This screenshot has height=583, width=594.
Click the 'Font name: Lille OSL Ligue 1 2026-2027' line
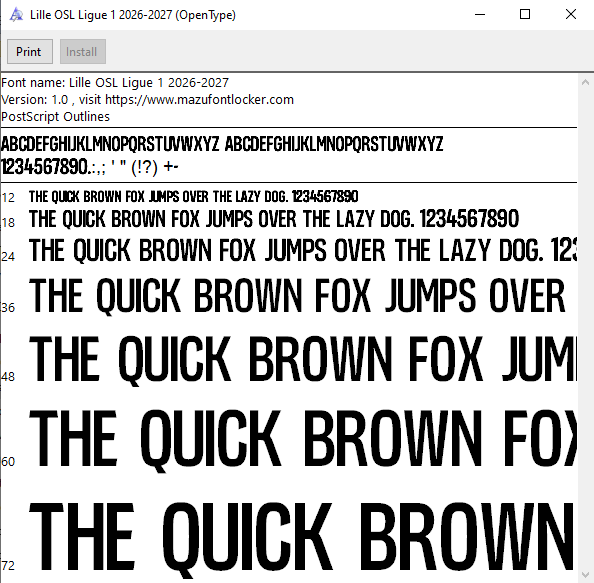115,83
